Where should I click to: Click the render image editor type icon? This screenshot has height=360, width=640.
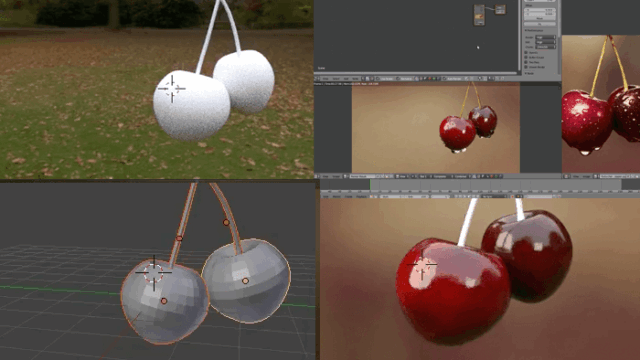[x=317, y=176]
